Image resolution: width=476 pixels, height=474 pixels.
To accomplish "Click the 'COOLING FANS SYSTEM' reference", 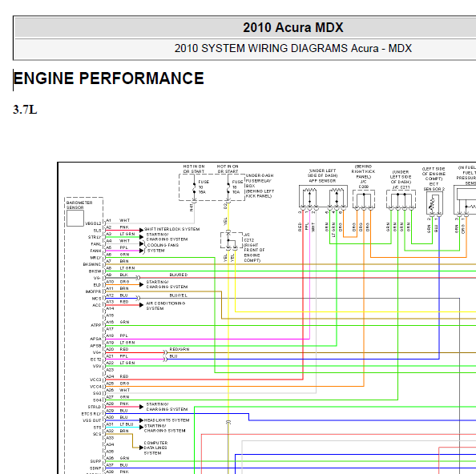I will [163, 247].
